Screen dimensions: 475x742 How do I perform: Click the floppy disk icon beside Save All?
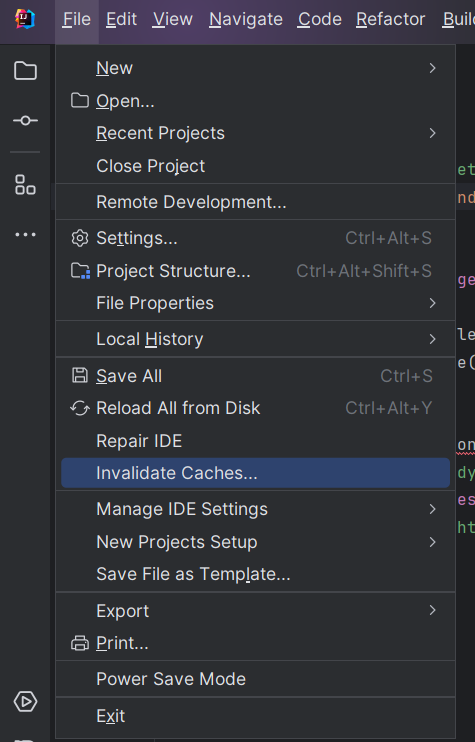pyautogui.click(x=79, y=376)
